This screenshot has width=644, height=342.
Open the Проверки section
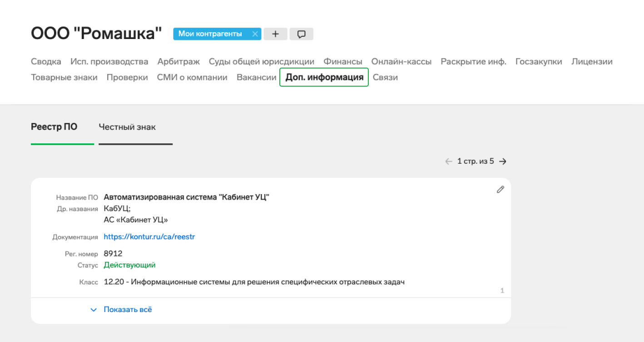pyautogui.click(x=127, y=78)
